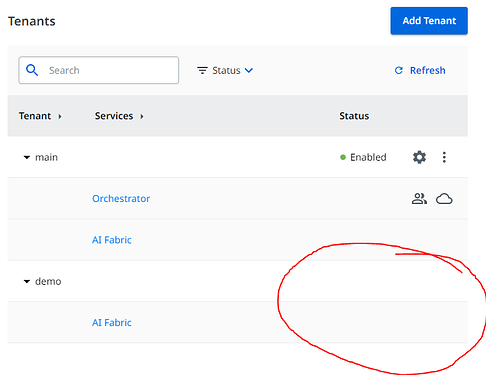Image resolution: width=486 pixels, height=375 pixels.
Task: Click the Status column header
Action: [x=354, y=116]
